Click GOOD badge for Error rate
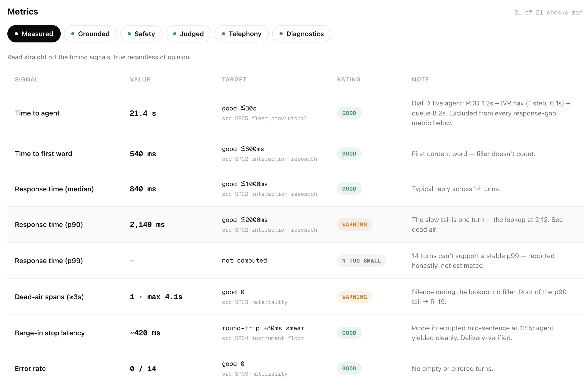The width and height of the screenshot is (588, 387). point(349,369)
